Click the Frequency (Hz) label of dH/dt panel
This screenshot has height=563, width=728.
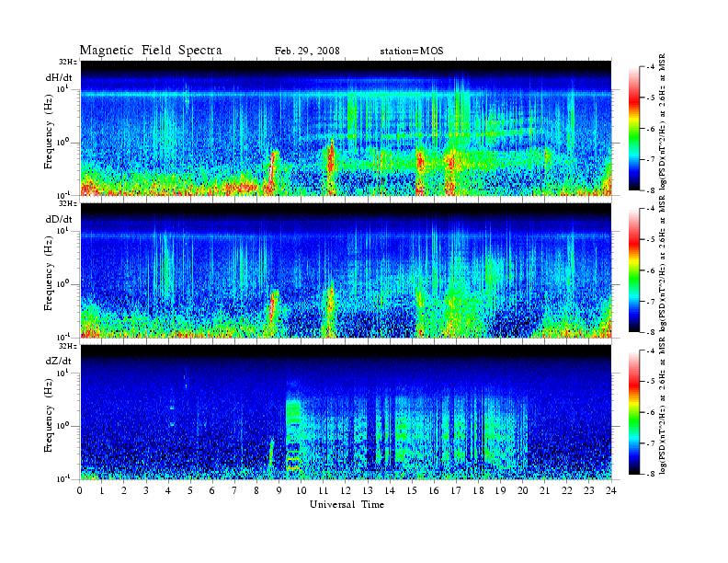pyautogui.click(x=49, y=133)
